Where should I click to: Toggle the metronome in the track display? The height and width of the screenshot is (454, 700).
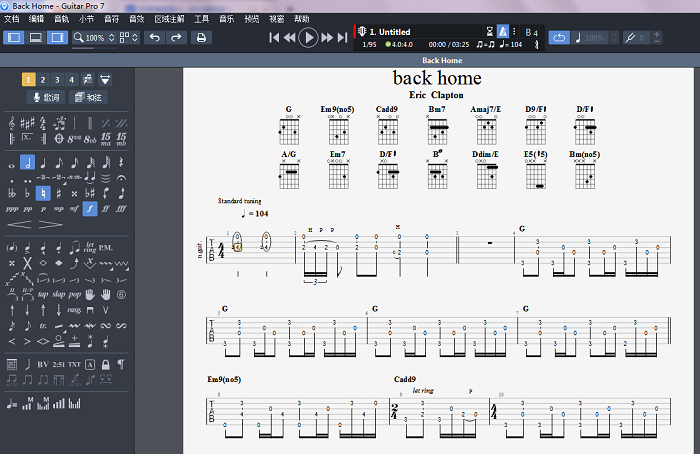[503, 33]
